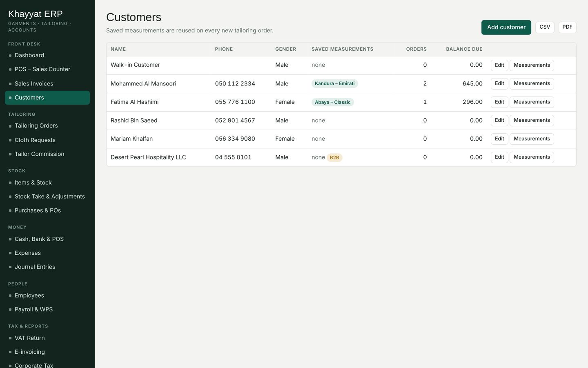Click phone number 050 112 2334
The width and height of the screenshot is (588, 368).
click(235, 83)
